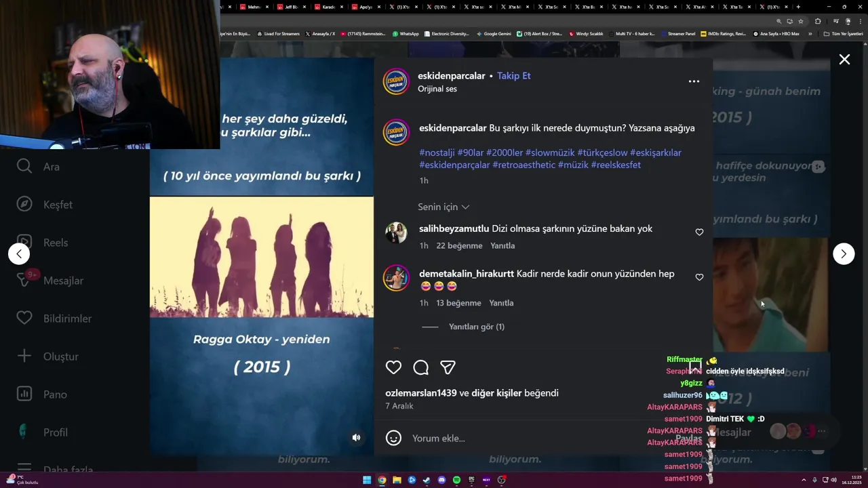Open Discord from taskbar

click(x=441, y=480)
